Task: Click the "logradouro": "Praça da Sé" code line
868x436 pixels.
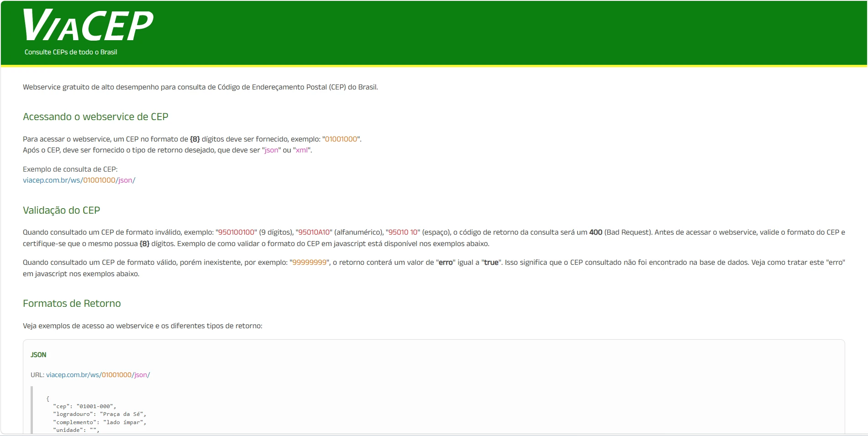Action: (x=100, y=414)
